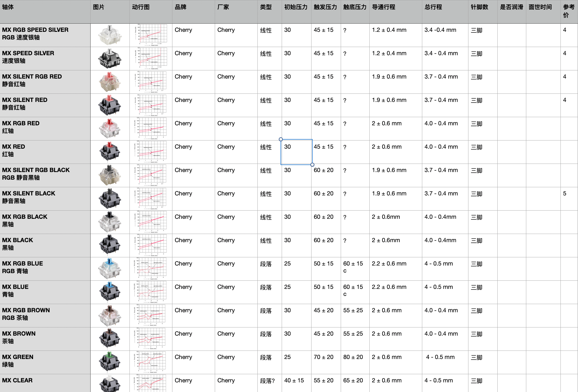
Task: Click the MX RGB SPEED SILVER switch photo
Action: (x=110, y=35)
